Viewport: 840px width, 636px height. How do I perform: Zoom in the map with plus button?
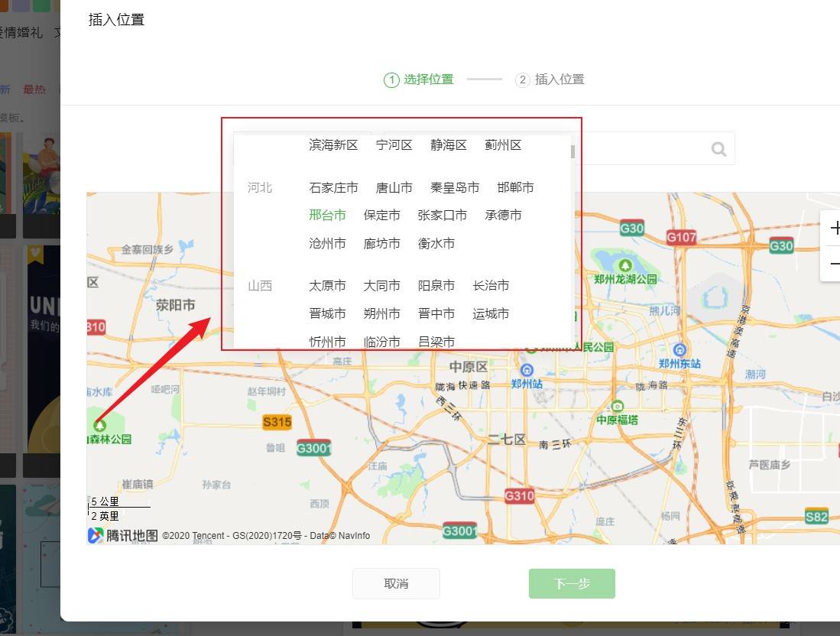[x=834, y=229]
